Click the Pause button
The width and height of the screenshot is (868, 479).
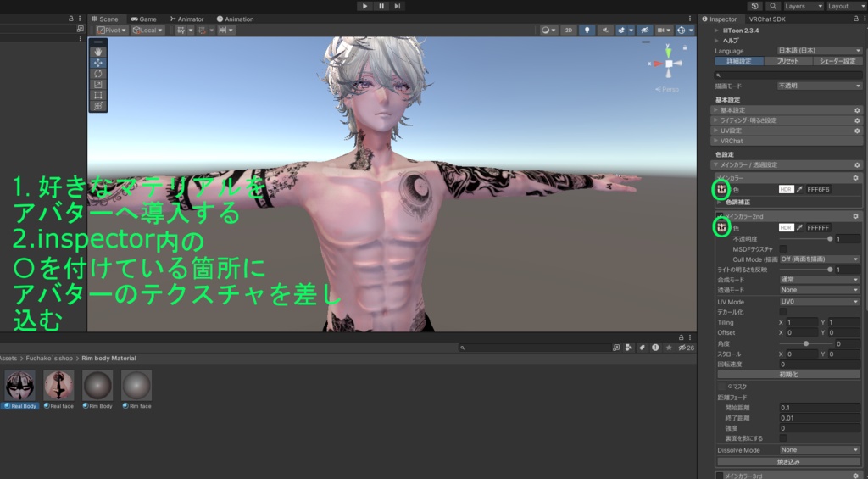(x=381, y=6)
